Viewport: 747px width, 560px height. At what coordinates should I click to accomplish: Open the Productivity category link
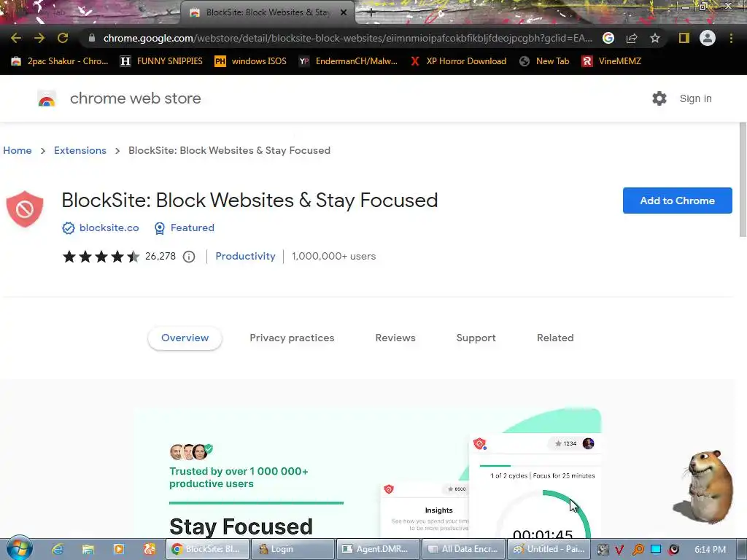coord(245,256)
